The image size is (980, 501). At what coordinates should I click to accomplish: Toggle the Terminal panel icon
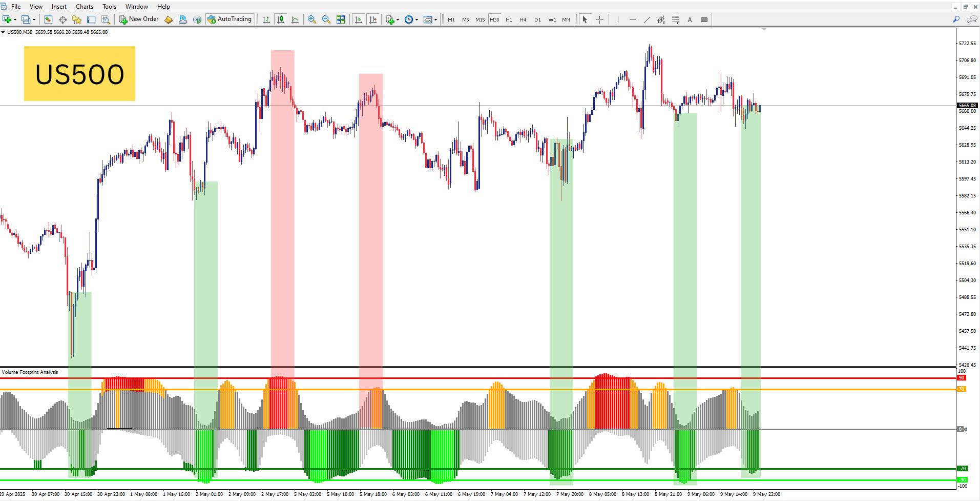91,19
